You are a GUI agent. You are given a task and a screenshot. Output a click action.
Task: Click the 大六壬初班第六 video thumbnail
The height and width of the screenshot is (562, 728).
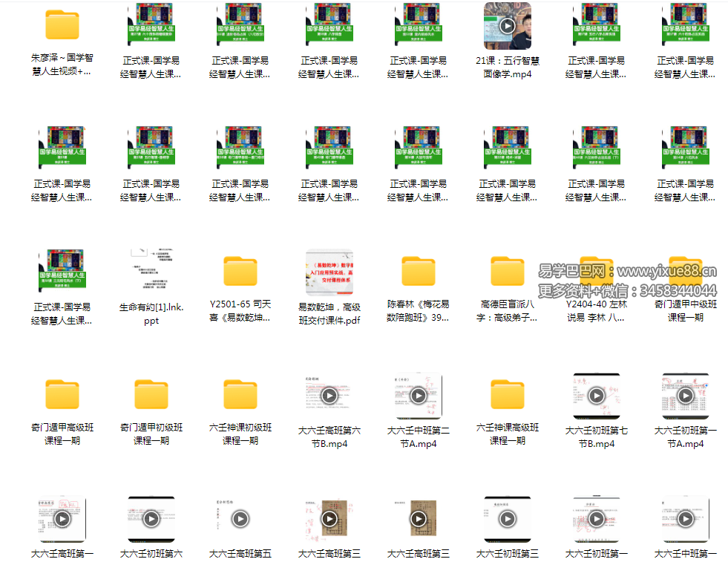click(151, 519)
